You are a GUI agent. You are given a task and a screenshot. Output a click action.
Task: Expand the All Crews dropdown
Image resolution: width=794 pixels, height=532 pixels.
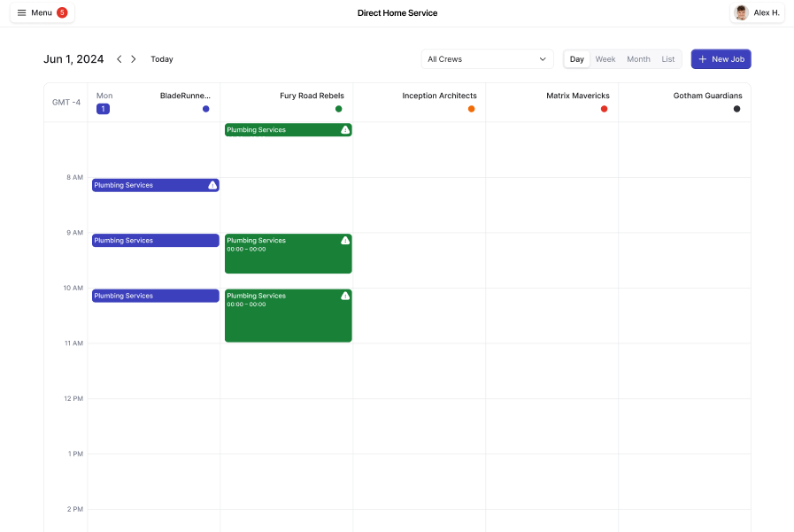487,59
